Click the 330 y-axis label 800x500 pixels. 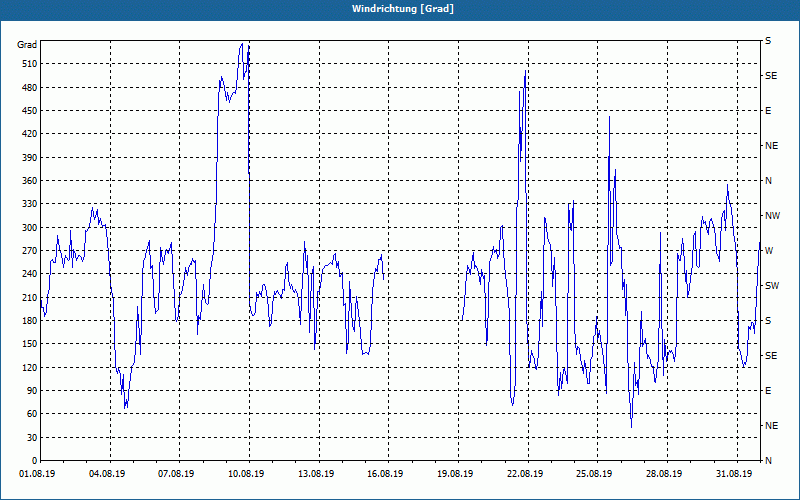[30, 204]
